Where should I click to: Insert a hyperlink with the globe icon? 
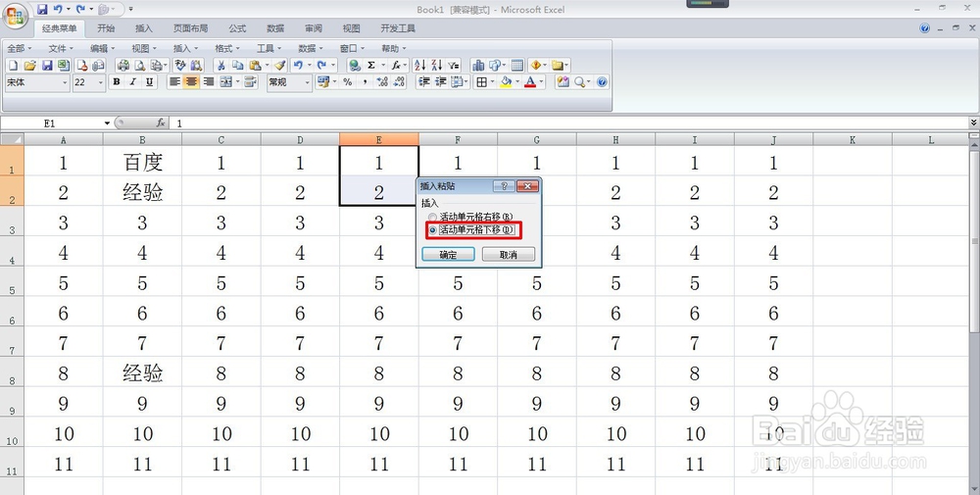click(355, 65)
